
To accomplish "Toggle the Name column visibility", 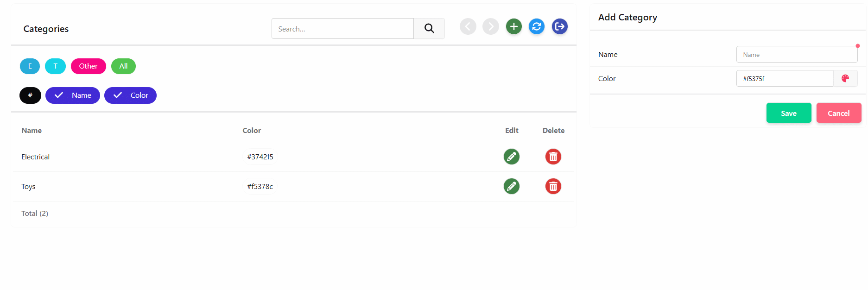I will tap(73, 95).
